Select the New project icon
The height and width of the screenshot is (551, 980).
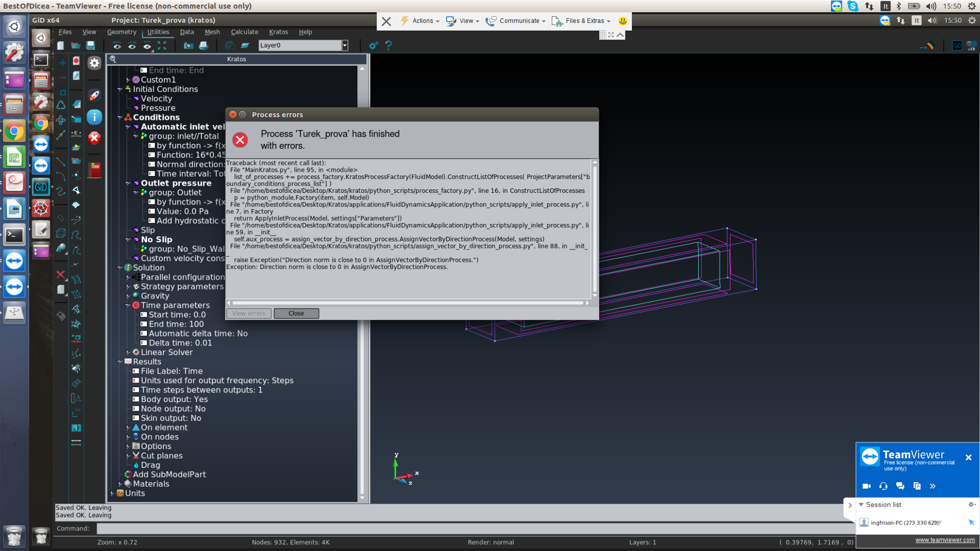point(61,45)
